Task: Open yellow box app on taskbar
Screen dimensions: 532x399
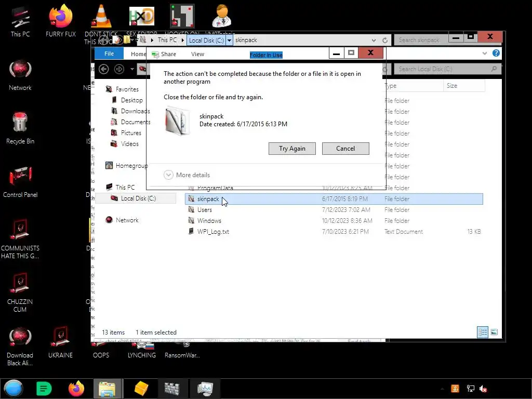Action: pyautogui.click(x=141, y=389)
